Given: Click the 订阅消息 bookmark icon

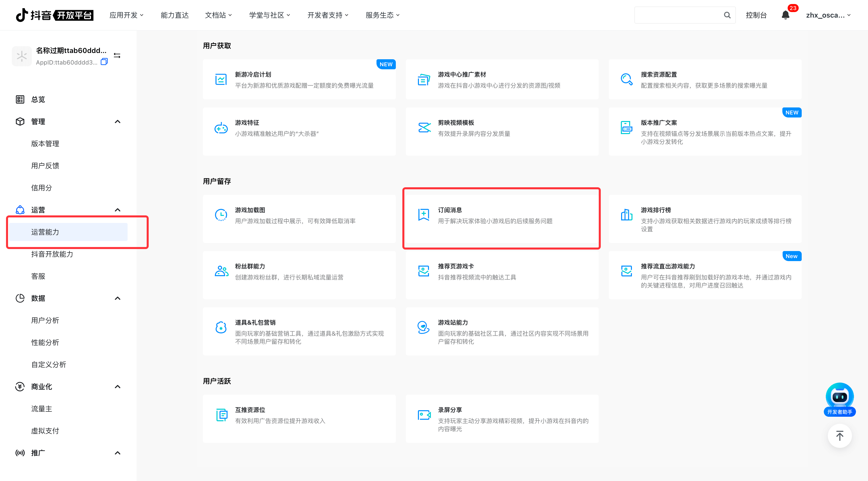Looking at the screenshot, I should pyautogui.click(x=423, y=215).
